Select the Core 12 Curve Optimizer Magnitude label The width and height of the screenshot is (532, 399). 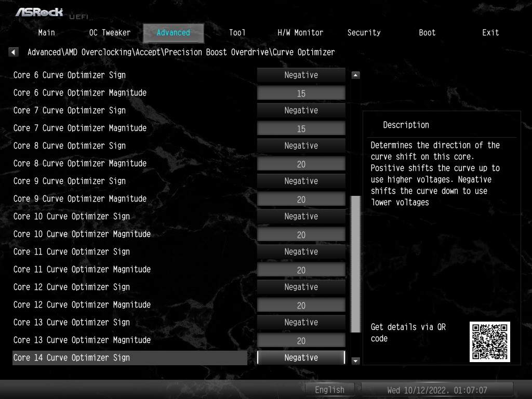click(82, 304)
